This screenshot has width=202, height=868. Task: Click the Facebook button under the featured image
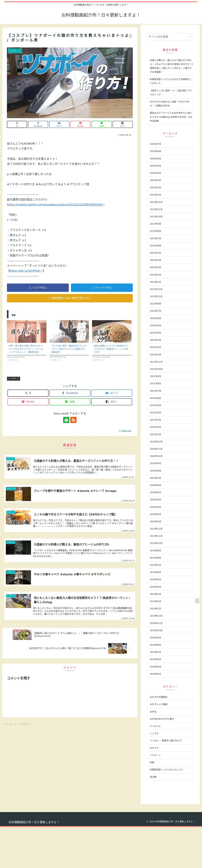[x=38, y=124]
